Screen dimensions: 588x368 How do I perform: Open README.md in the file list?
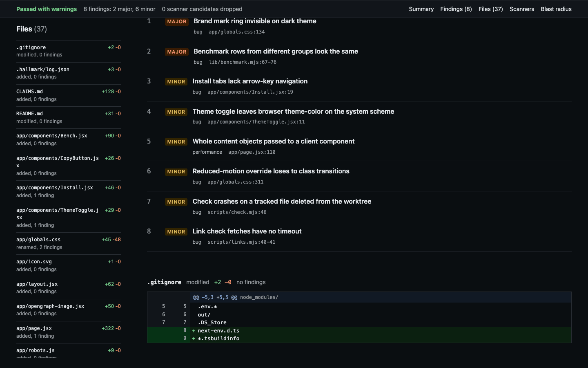click(x=69, y=117)
